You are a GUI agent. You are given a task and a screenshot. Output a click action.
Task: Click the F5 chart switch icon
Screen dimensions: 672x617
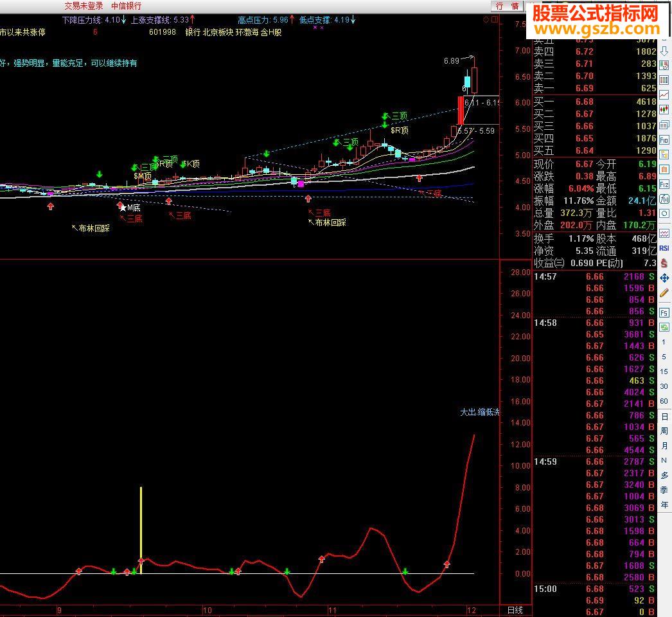pos(664,313)
